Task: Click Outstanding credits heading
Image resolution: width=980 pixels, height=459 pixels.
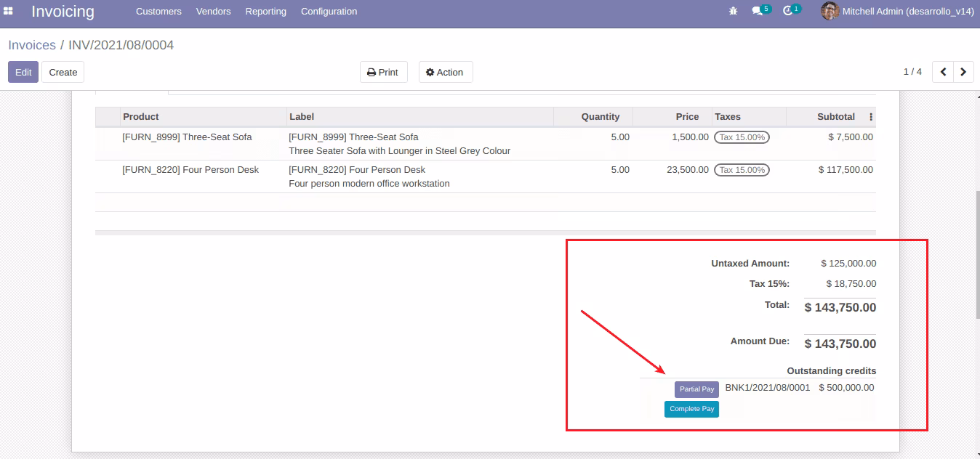Action: tap(832, 370)
